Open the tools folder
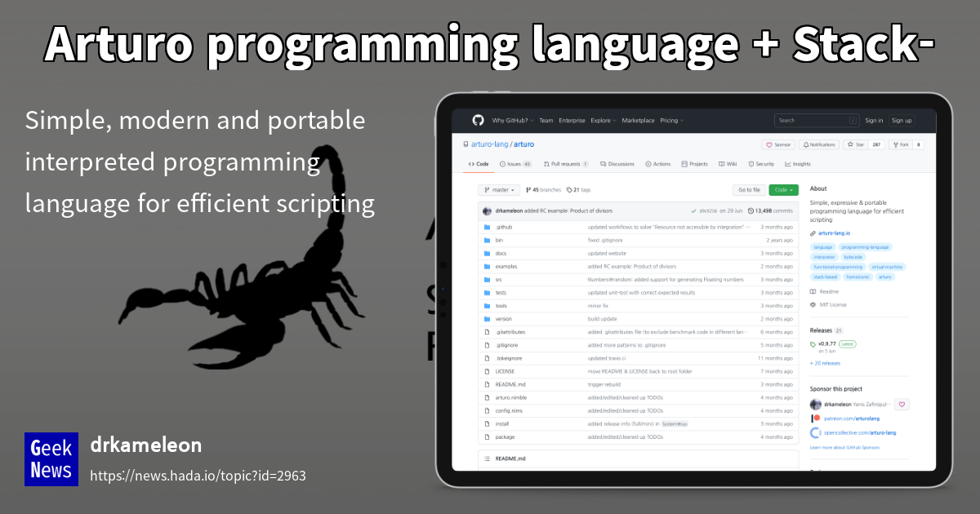This screenshot has height=514, width=980. (501, 305)
